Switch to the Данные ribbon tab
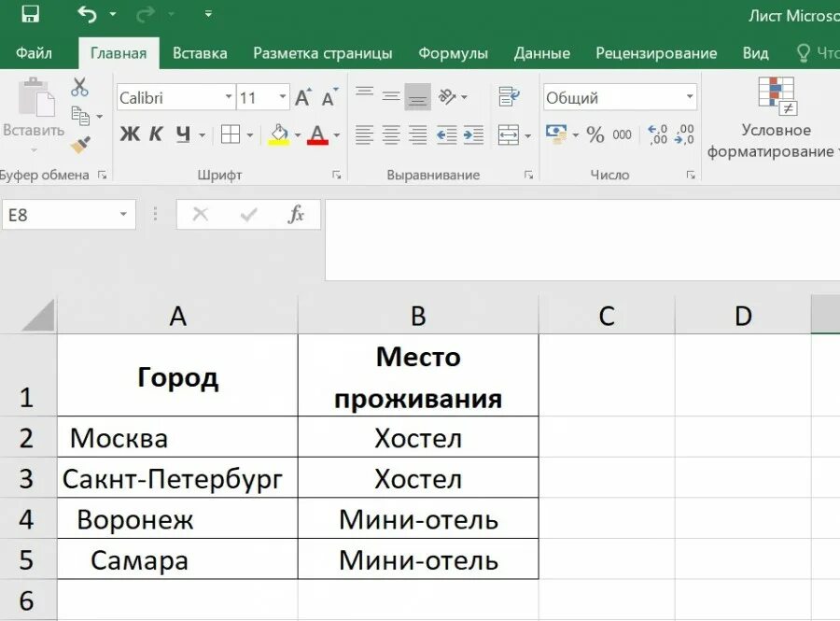840x621 pixels. click(x=541, y=53)
